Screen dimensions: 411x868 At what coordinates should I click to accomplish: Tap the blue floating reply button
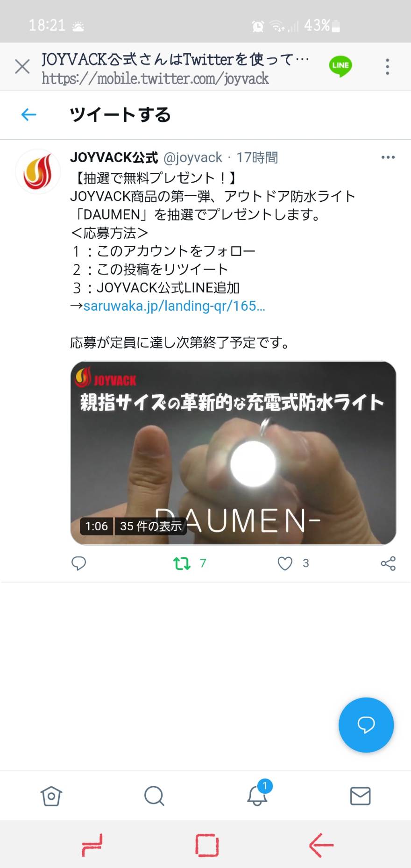(366, 725)
